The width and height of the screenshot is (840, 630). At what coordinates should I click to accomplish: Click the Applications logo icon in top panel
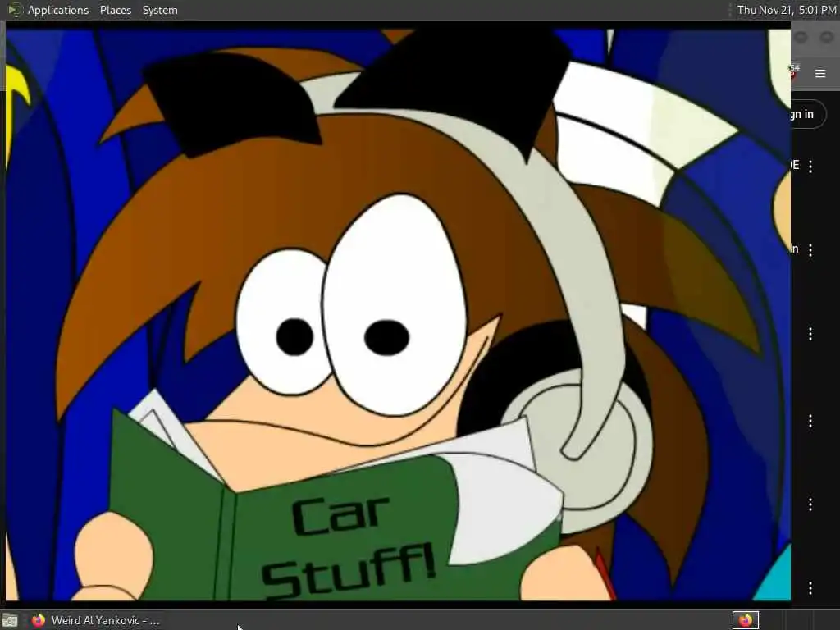(x=15, y=10)
